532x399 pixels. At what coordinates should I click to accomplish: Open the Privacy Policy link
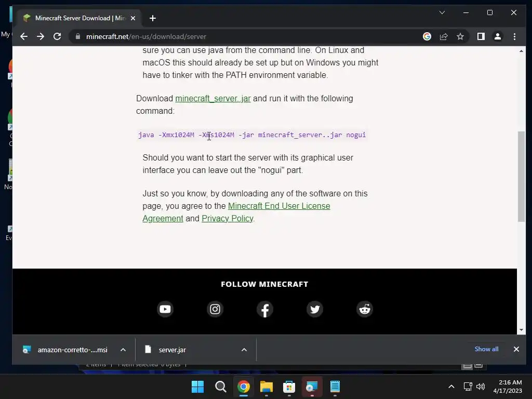click(x=228, y=219)
